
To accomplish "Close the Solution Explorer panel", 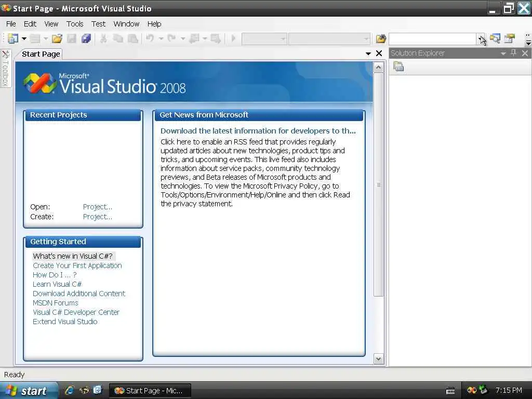I will coord(525,53).
